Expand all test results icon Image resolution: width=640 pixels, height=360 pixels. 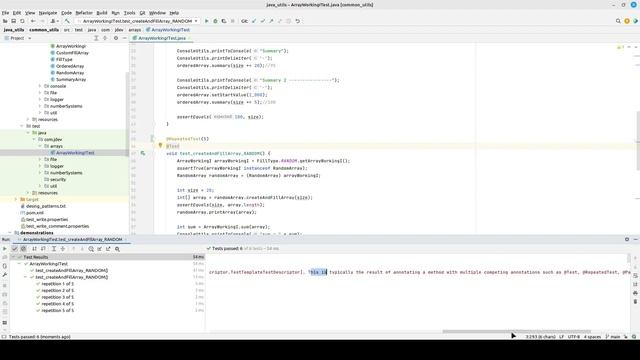click(54, 249)
